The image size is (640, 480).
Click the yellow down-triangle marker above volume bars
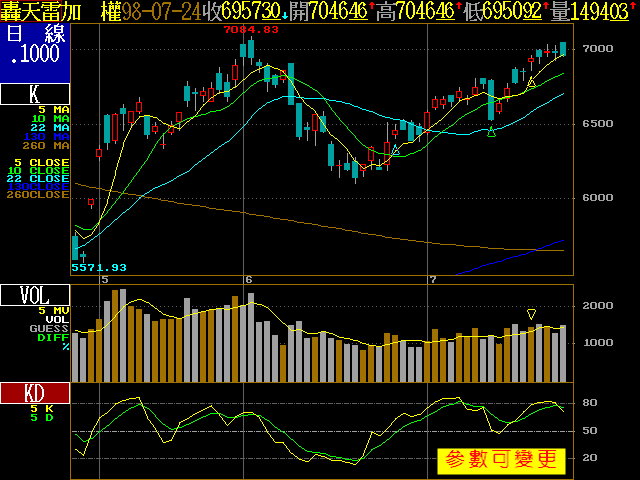tap(532, 314)
